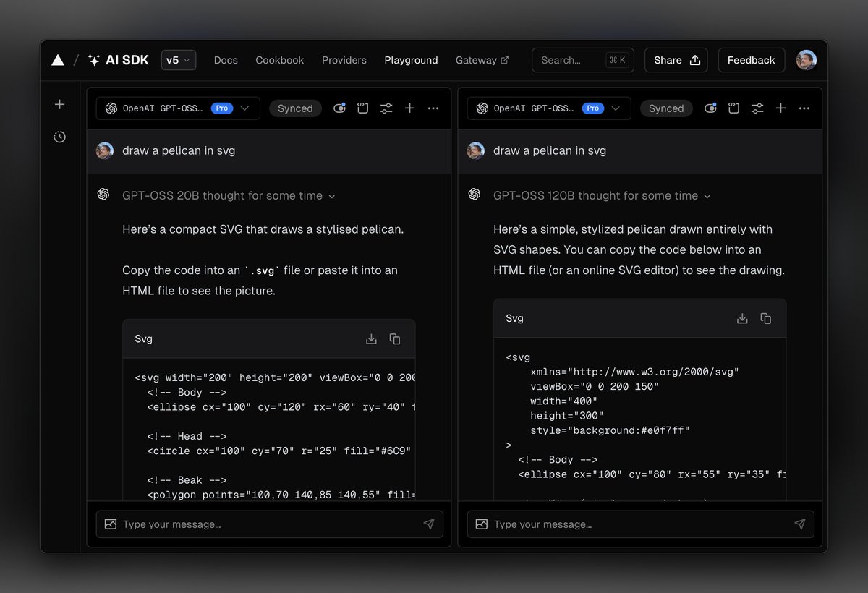
Task: Open model settings sliders in left panel
Action: coord(386,108)
